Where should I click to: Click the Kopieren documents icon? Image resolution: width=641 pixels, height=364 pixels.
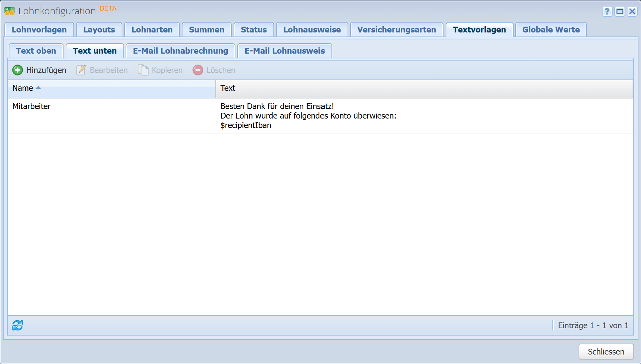click(x=143, y=70)
